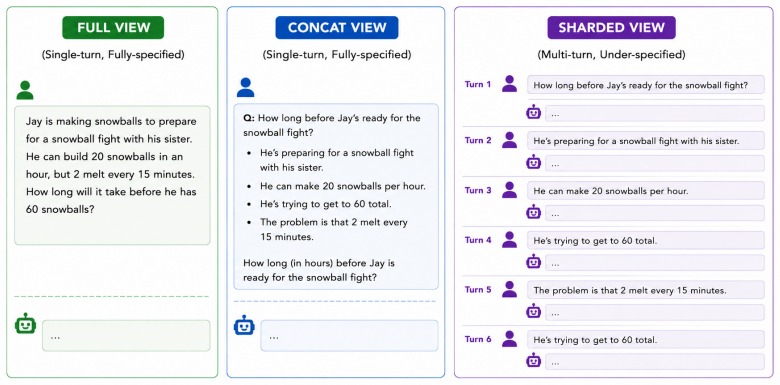Select the CONCAT VIEW blue header
The width and height of the screenshot is (780, 385).
337,28
